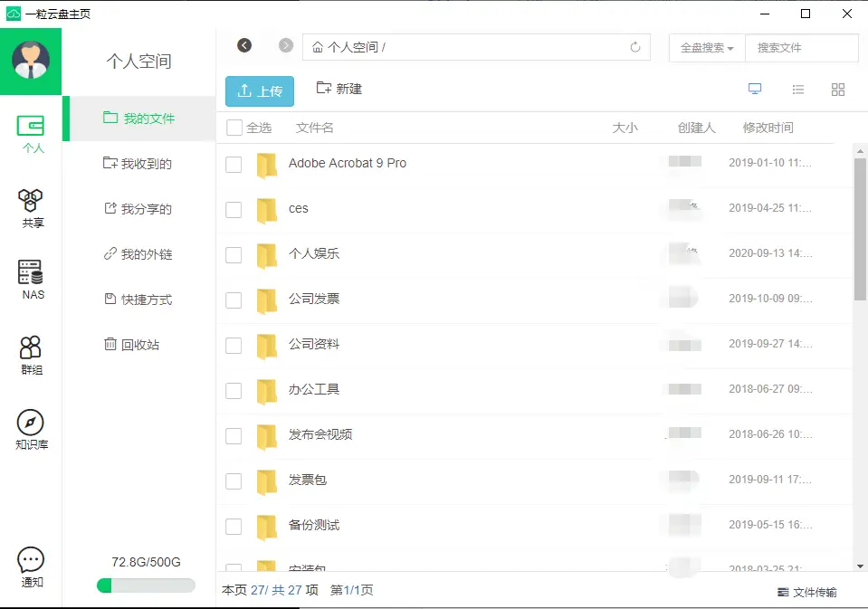868x609 pixels.
Task: Refresh the current folder path
Action: coord(635,47)
